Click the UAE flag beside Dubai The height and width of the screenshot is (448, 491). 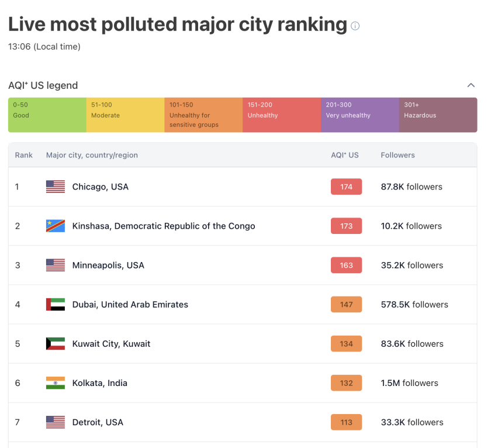56,304
